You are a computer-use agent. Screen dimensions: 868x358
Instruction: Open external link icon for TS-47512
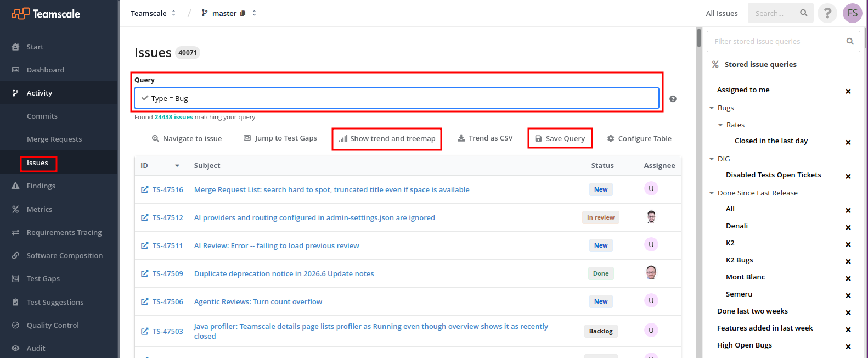pos(144,217)
